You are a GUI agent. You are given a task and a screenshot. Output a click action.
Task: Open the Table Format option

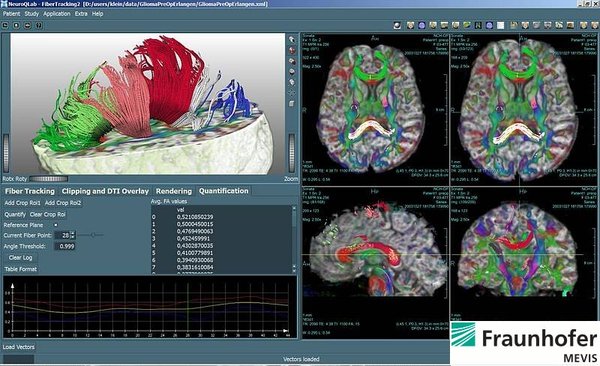click(21, 269)
